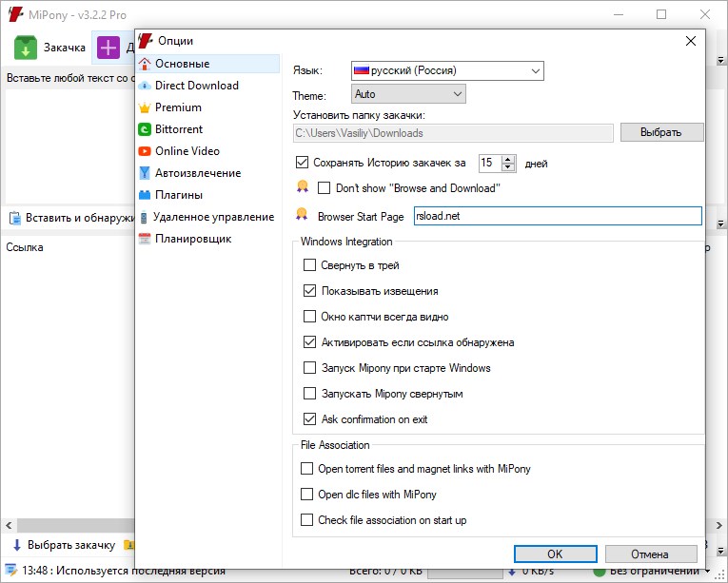This screenshot has width=728, height=583.
Task: Open the Язык language dropdown
Action: point(447,70)
